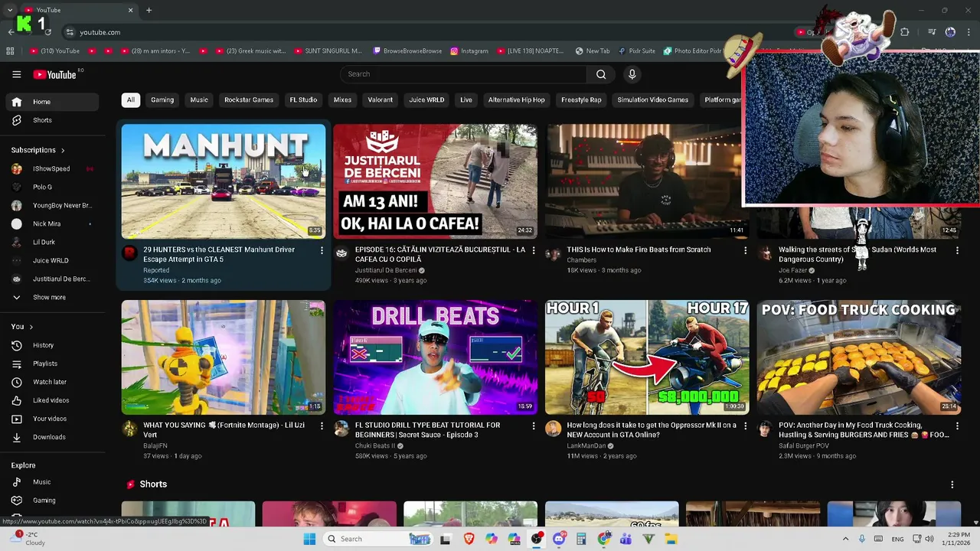Image resolution: width=980 pixels, height=551 pixels.
Task: Select the Juice WRLD filter chip
Action: 426,99
